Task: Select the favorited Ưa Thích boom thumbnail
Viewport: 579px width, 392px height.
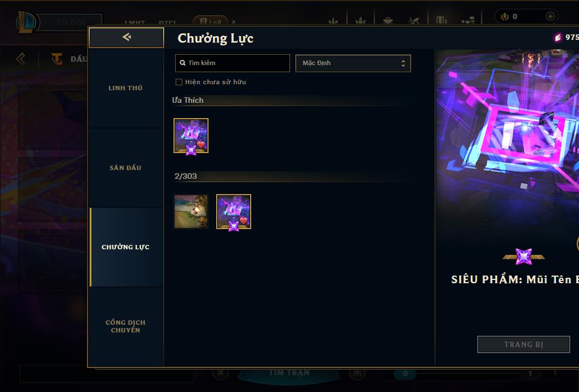Action: (x=191, y=136)
